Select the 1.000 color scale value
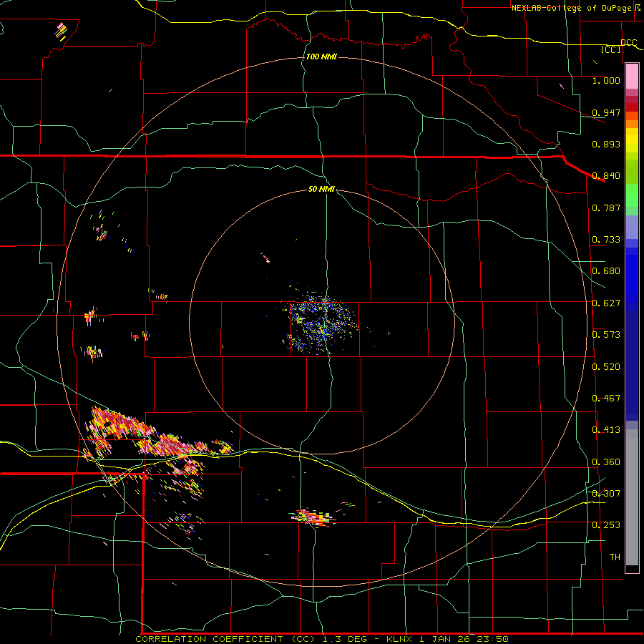The height and width of the screenshot is (644, 644). pyautogui.click(x=606, y=80)
